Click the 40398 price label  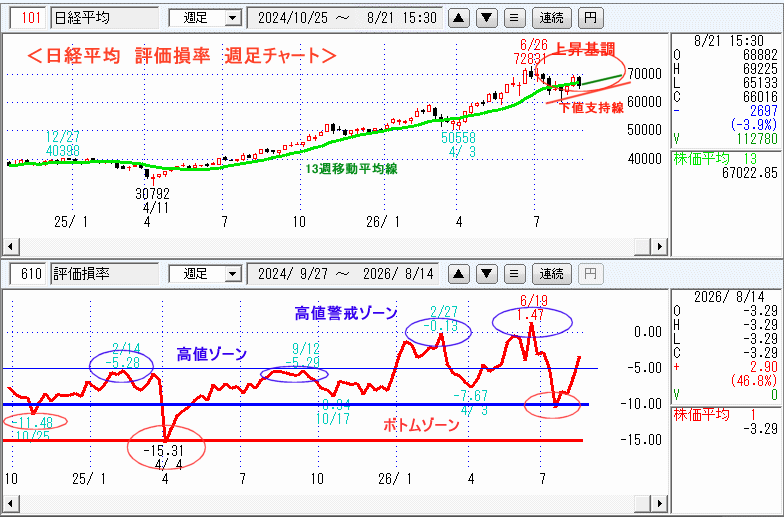click(x=62, y=150)
